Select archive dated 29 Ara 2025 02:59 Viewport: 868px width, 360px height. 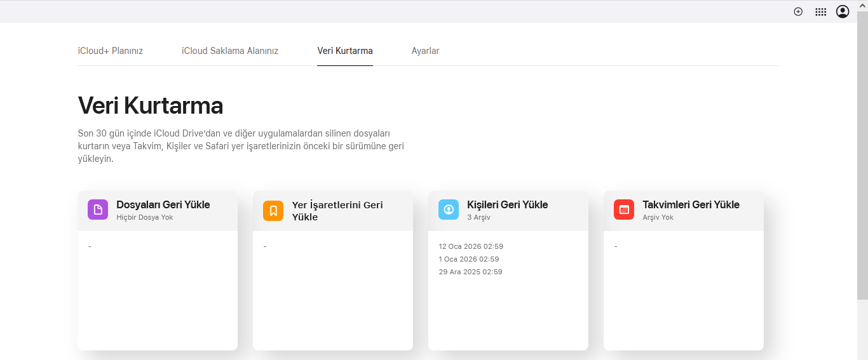(x=471, y=272)
